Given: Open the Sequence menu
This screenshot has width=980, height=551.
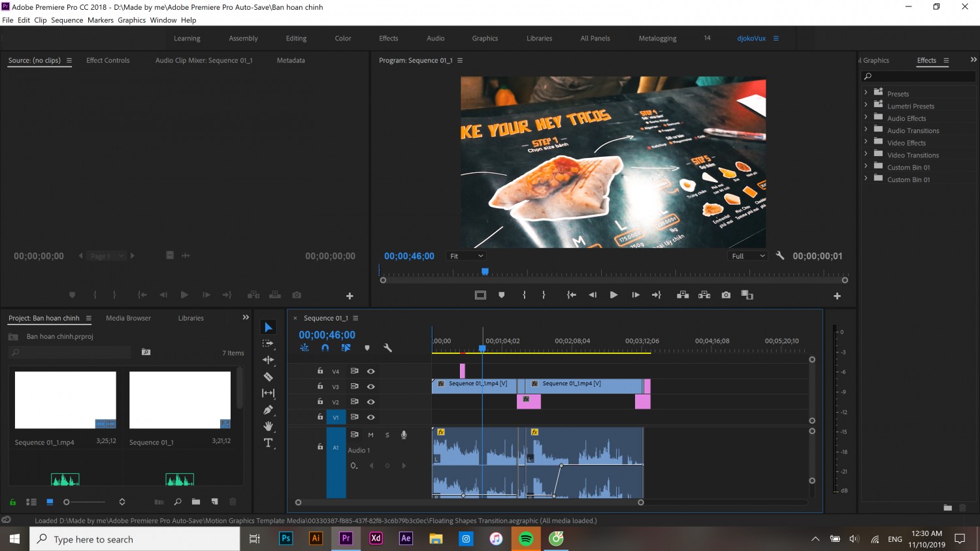Looking at the screenshot, I should point(67,20).
